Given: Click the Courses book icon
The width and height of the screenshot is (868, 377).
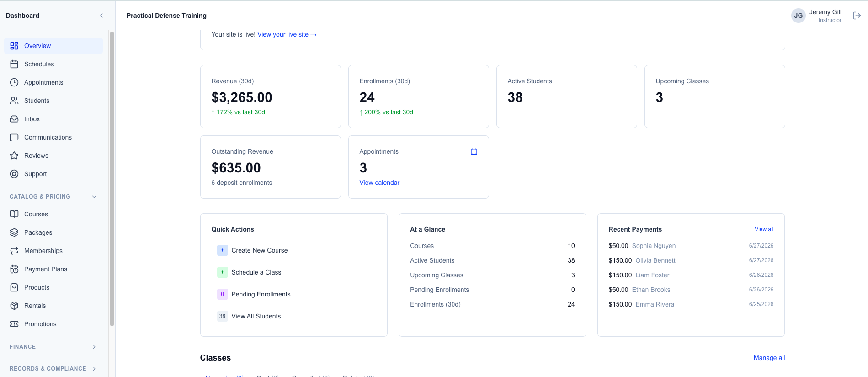Looking at the screenshot, I should (14, 214).
